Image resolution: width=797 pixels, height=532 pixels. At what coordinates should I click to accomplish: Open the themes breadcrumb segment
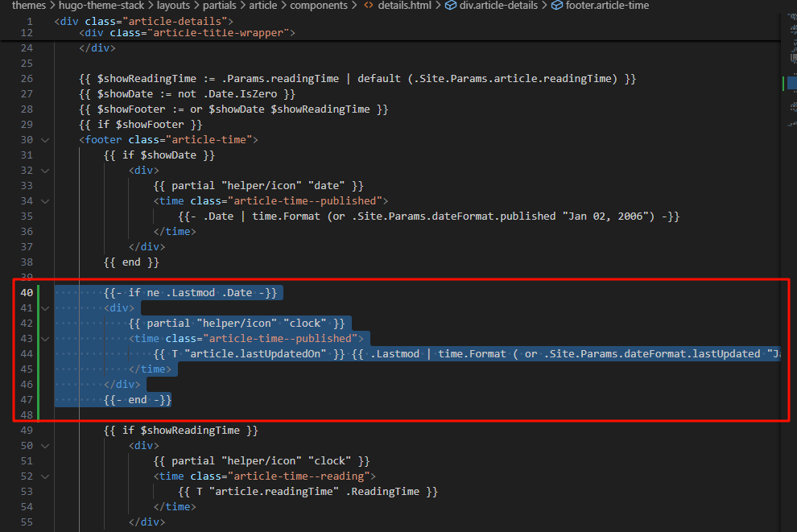tap(29, 6)
